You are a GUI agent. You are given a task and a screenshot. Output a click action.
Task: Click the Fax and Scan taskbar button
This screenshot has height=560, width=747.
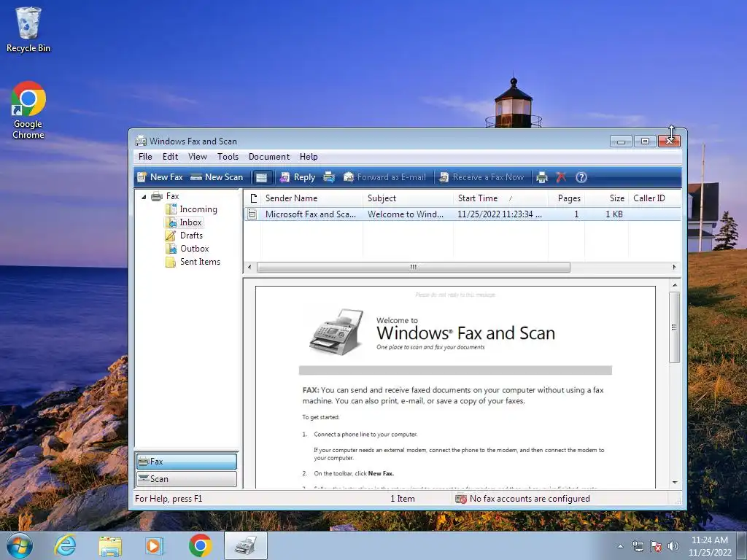(246, 545)
